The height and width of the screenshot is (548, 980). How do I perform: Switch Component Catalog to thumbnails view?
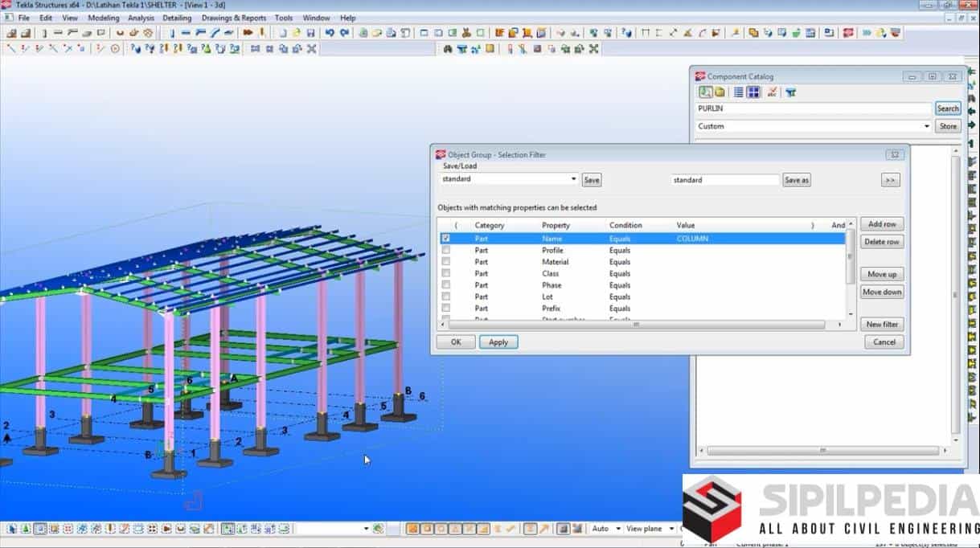[x=753, y=92]
